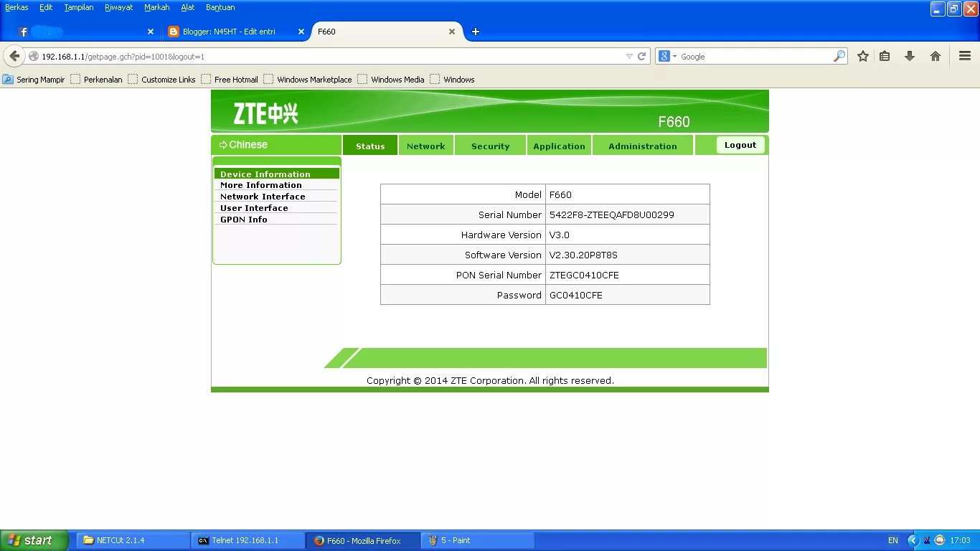The image size is (980, 551).
Task: Open the Bantuan menu
Action: click(220, 7)
